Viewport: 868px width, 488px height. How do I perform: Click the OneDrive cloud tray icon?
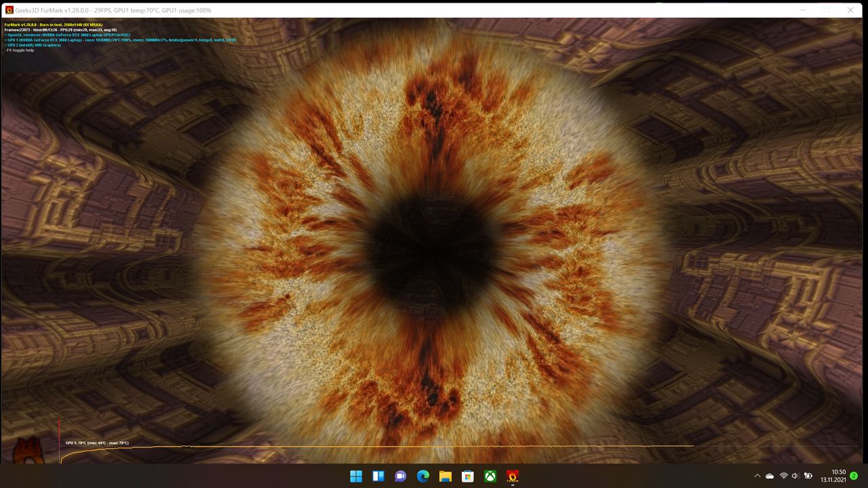[x=770, y=476]
